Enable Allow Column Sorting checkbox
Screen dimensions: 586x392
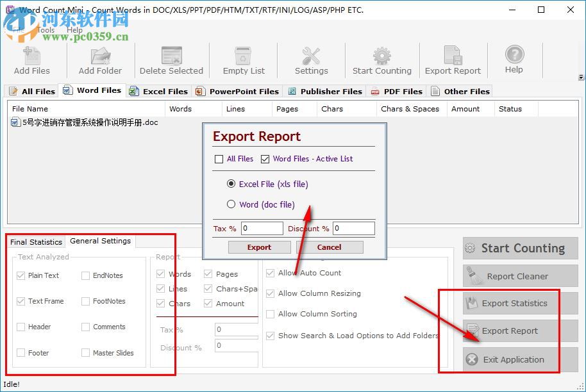click(270, 314)
